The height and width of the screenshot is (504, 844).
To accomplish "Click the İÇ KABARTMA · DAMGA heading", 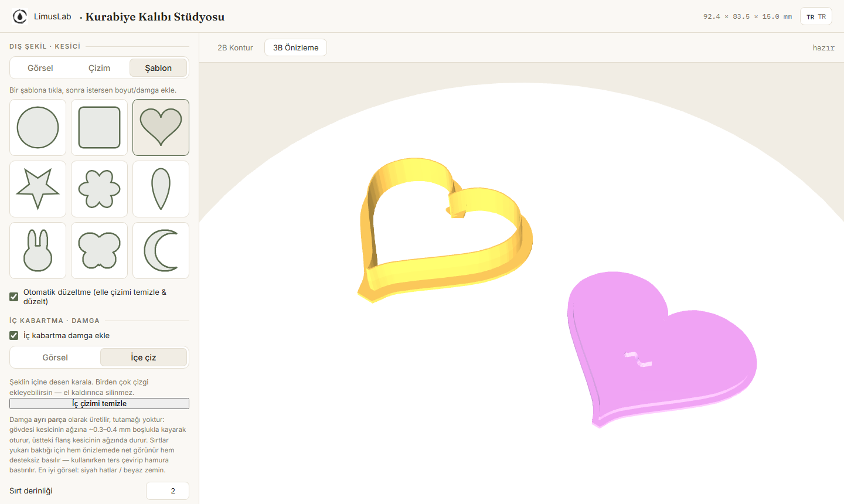I will point(55,321).
